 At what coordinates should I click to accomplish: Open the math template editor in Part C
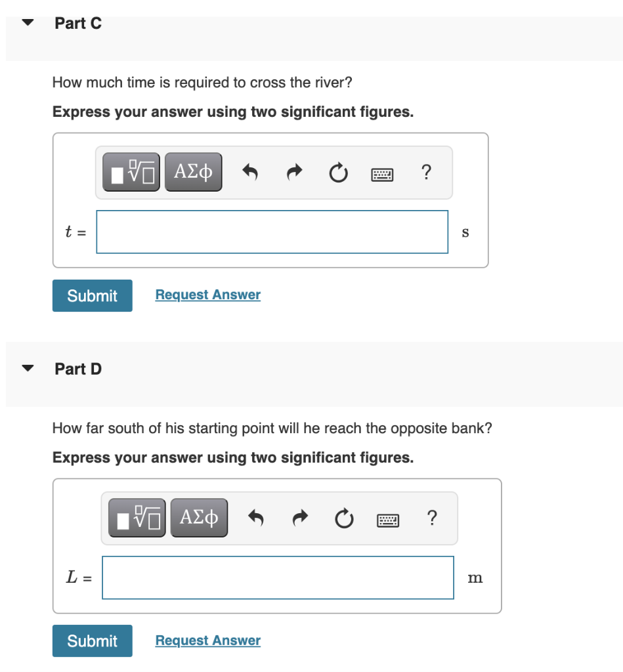pos(131,171)
